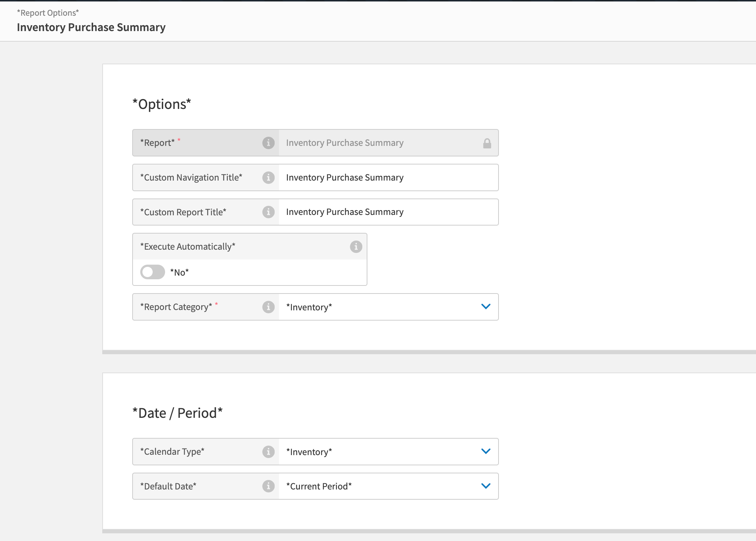Screen dimensions: 756x541
Task: Click info icon for Calendar Type
Action: pyautogui.click(x=268, y=451)
